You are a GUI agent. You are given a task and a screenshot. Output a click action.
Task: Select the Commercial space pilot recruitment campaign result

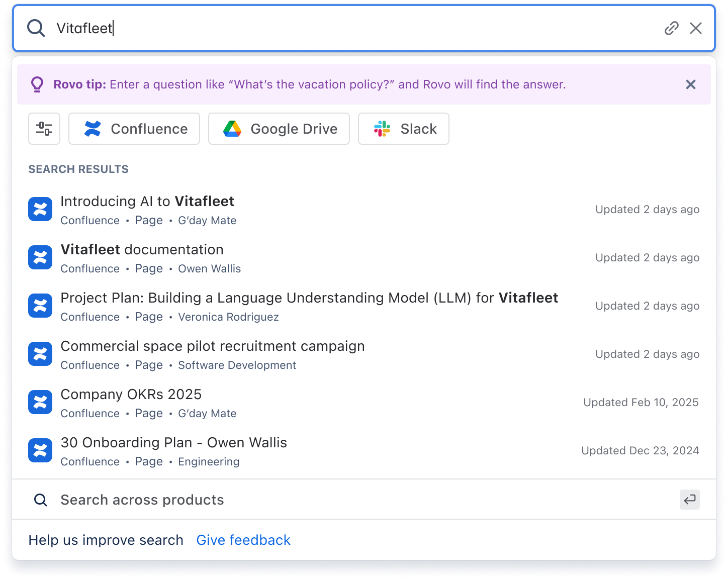[x=212, y=346]
